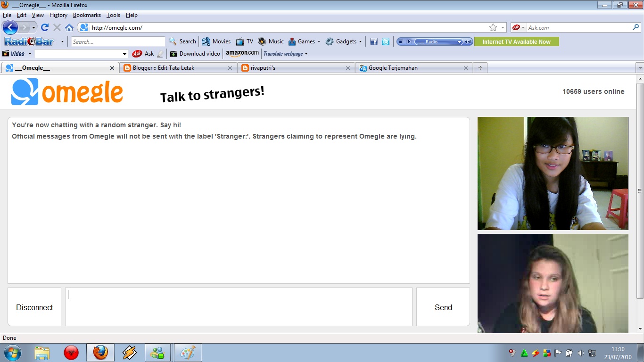This screenshot has width=644, height=362.
Task: Click the network tray icon
Action: point(592,353)
